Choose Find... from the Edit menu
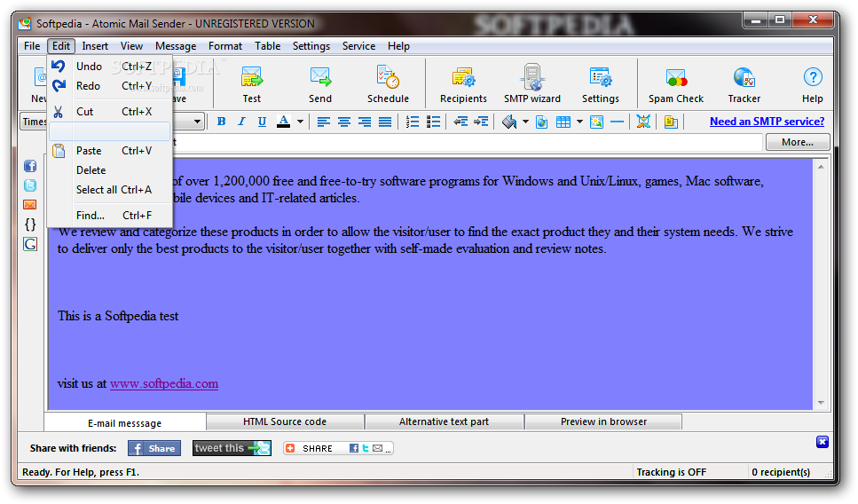 point(110,216)
